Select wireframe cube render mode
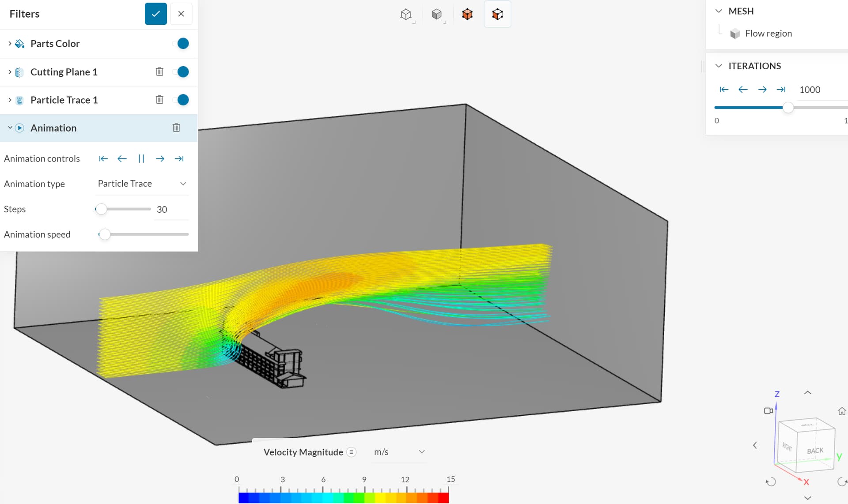This screenshot has width=848, height=504. coord(405,14)
